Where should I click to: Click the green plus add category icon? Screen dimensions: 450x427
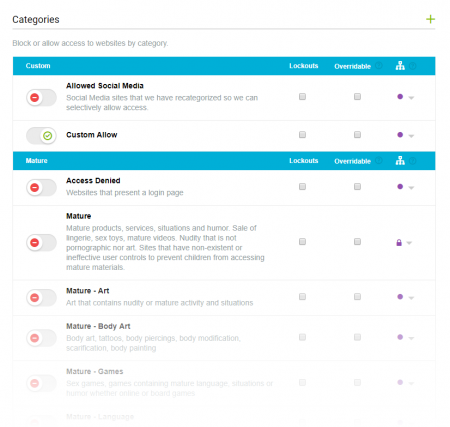(430, 19)
